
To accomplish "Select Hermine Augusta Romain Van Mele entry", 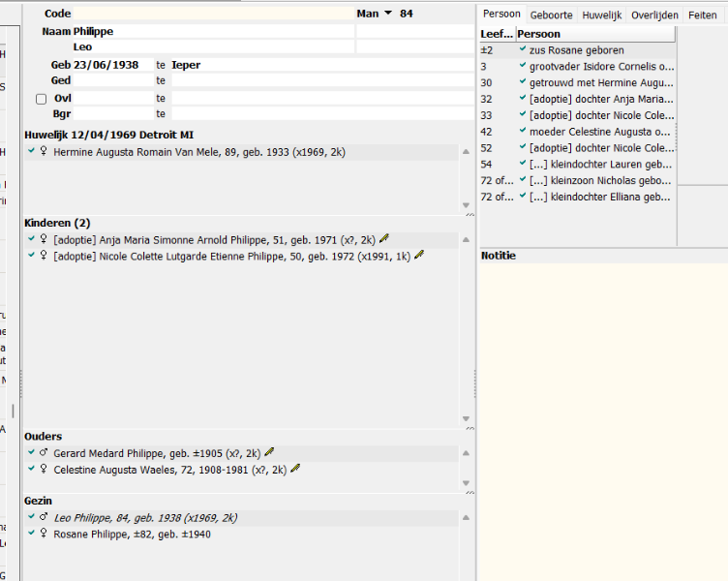I will tap(198, 152).
